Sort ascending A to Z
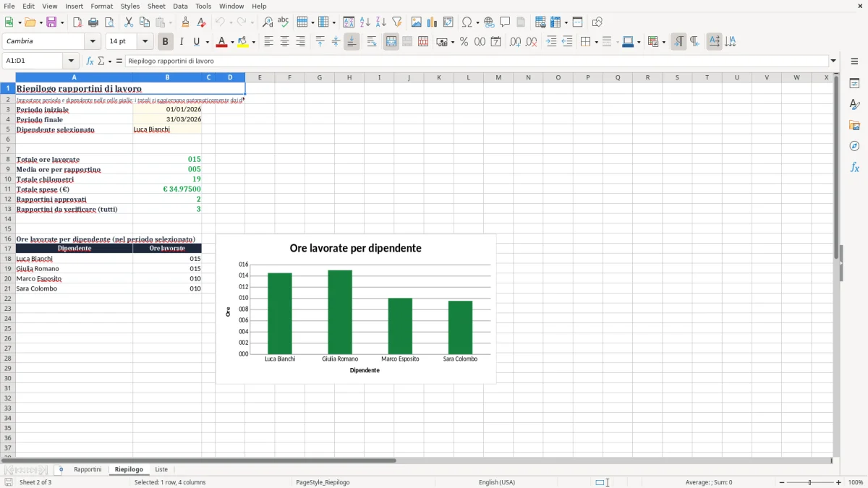 (365, 22)
